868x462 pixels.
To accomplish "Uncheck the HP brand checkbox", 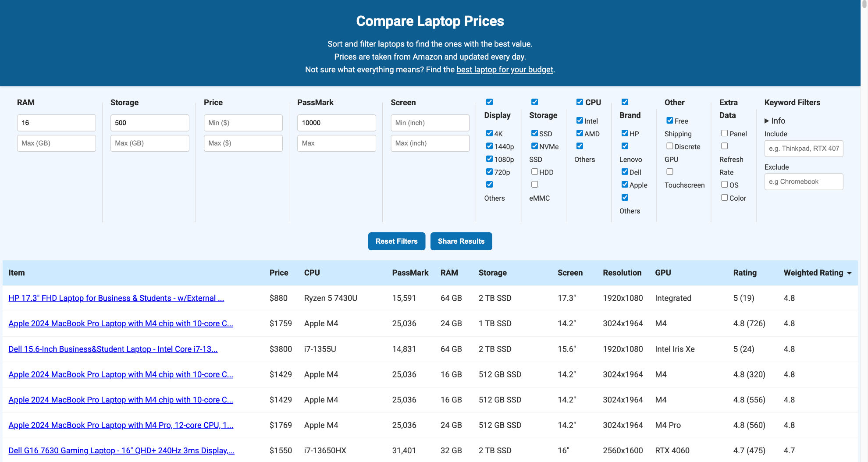I will pos(625,133).
